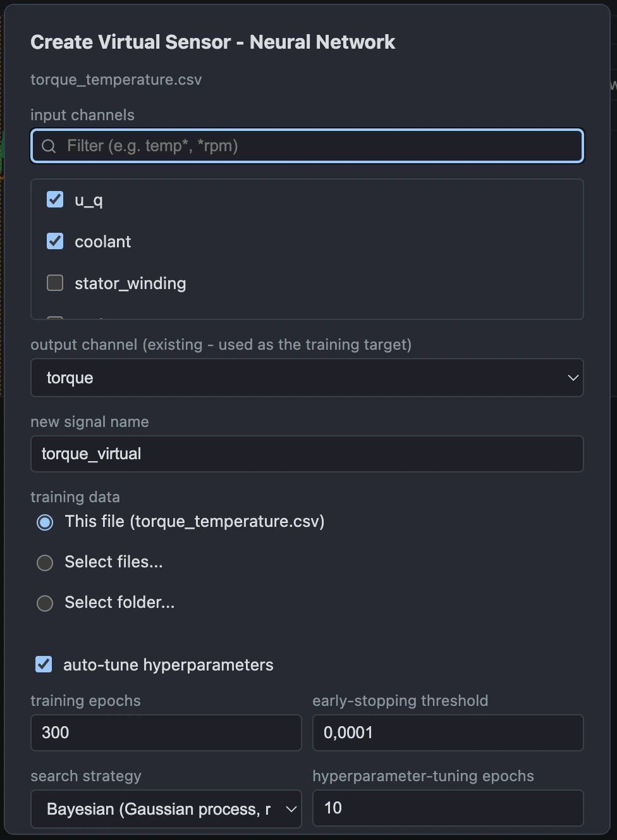Choose the Select folder... radio option

pos(45,603)
